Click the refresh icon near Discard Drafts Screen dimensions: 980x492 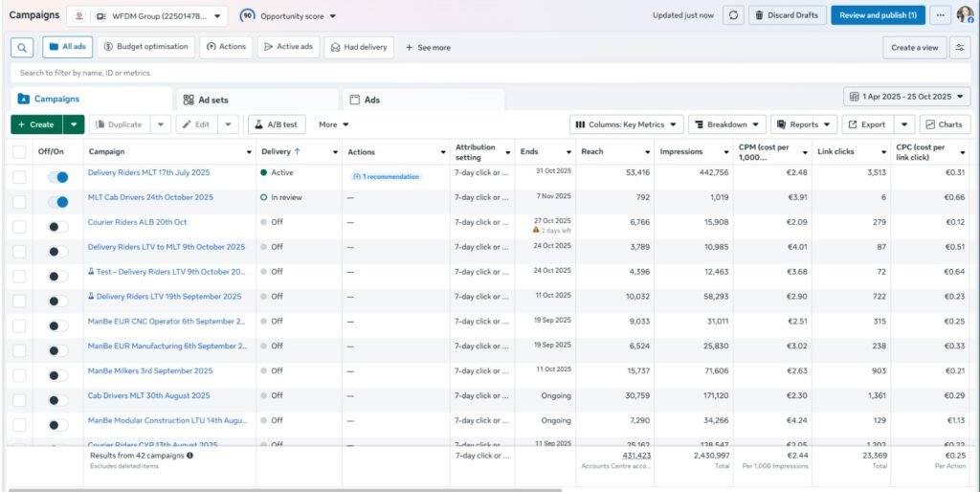(x=733, y=15)
